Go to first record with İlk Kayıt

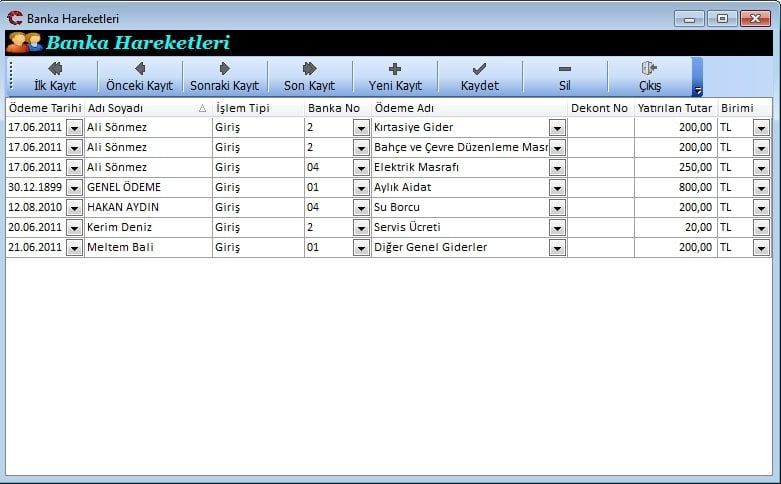[x=54, y=76]
